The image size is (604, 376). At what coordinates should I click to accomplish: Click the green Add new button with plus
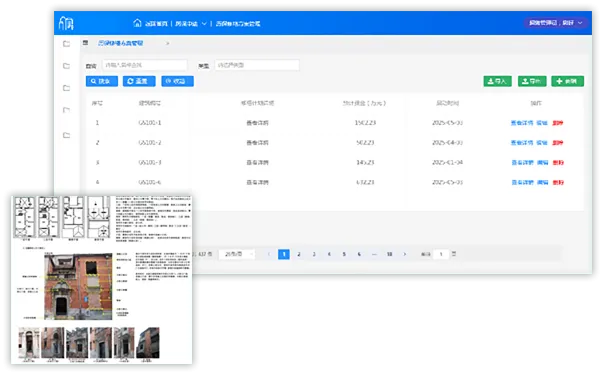567,81
